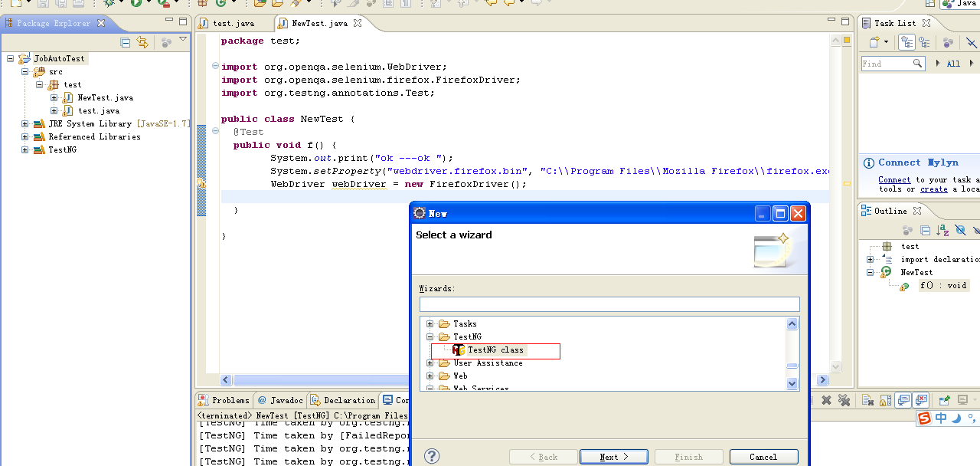Click Remove All Terminated Launches in Console
This screenshot has width=980, height=466.
pos(844,400)
